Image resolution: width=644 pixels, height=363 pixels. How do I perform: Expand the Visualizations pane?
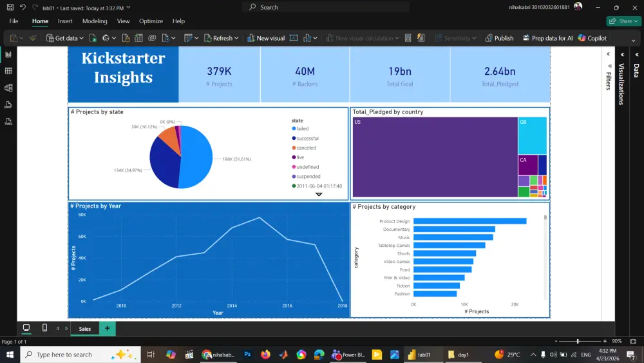622,54
